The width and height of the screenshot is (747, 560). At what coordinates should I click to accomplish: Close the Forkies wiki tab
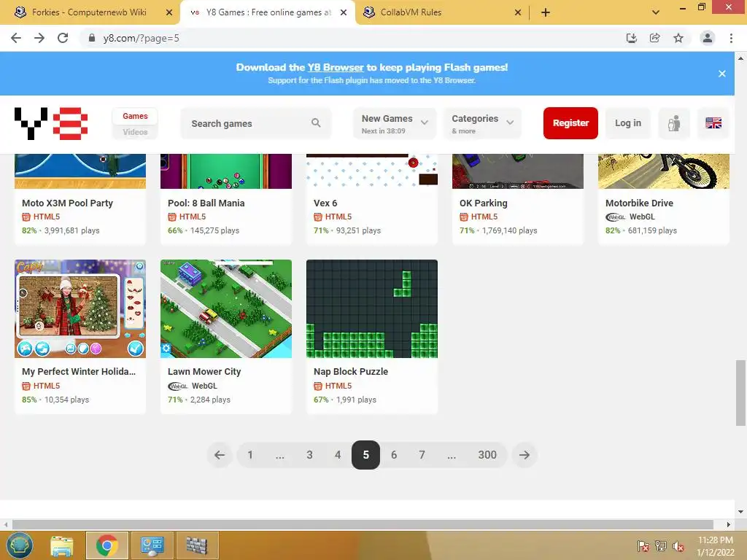click(169, 12)
